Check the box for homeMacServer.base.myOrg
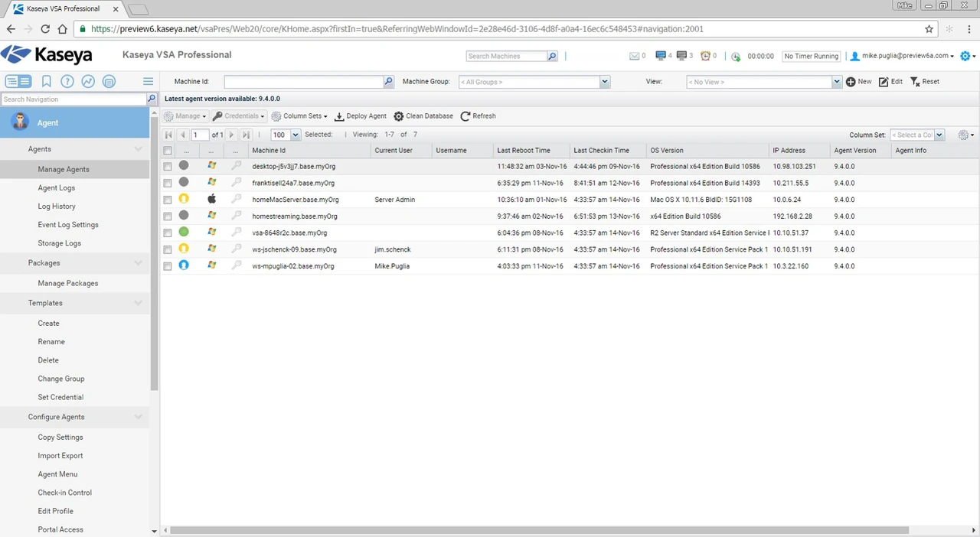The height and width of the screenshot is (537, 980). [168, 200]
